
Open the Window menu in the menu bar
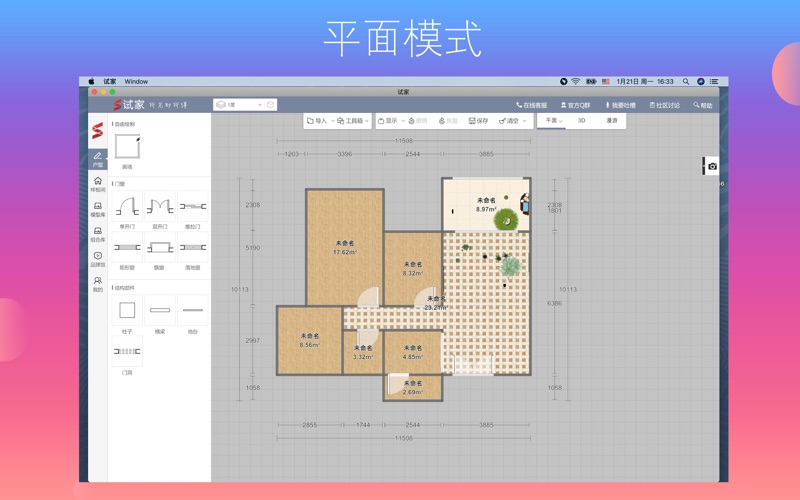pos(136,81)
